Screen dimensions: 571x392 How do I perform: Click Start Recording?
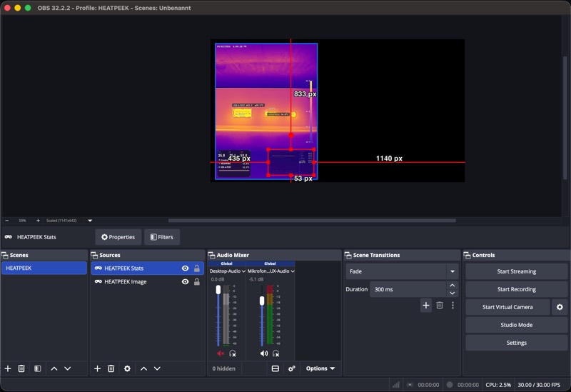click(x=516, y=289)
